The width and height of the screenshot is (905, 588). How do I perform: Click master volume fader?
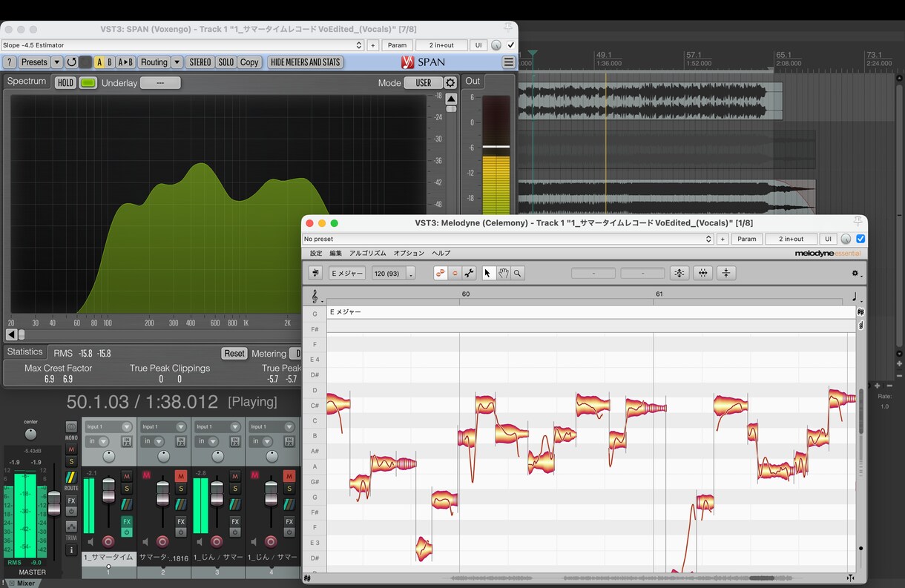[x=54, y=503]
